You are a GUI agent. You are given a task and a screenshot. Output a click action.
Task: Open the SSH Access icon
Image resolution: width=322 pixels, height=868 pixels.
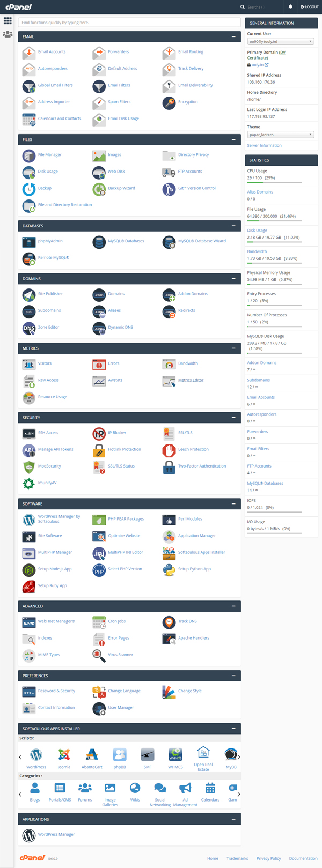(29, 433)
